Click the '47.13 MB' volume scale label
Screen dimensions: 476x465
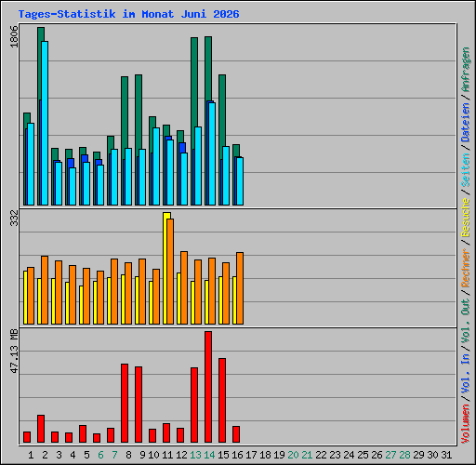pyautogui.click(x=14, y=352)
